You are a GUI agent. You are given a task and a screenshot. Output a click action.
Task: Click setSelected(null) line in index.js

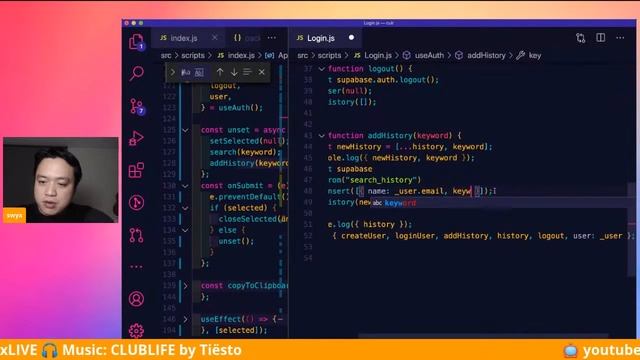tap(249, 141)
